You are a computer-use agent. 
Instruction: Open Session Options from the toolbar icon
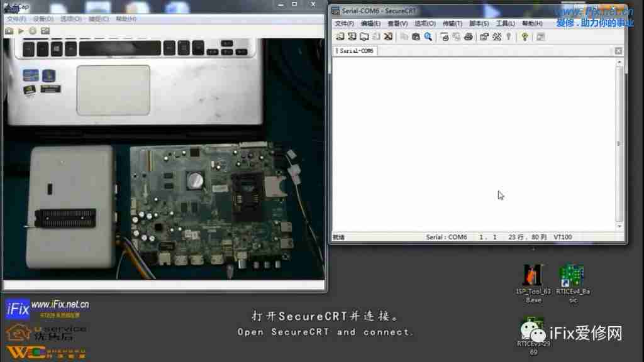(x=484, y=37)
